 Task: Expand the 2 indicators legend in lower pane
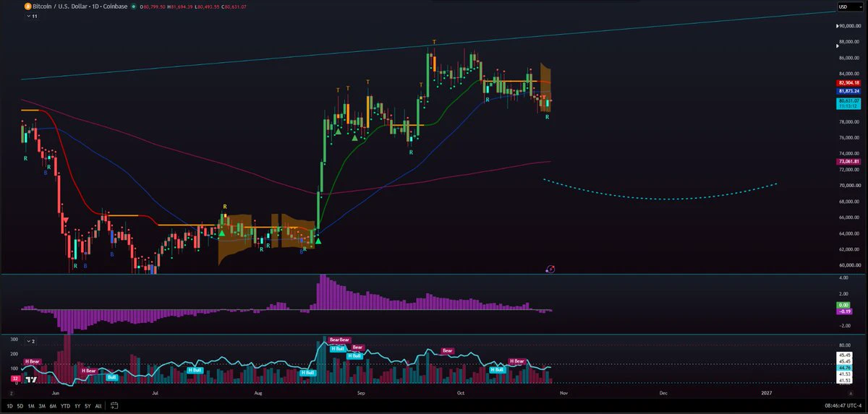30,340
